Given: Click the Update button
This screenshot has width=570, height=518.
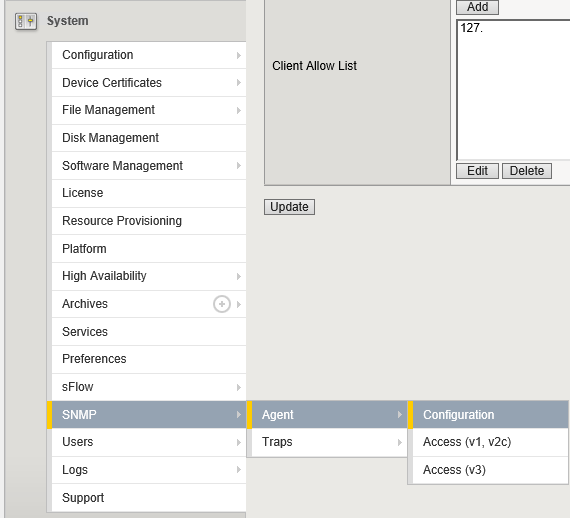Looking at the screenshot, I should pyautogui.click(x=289, y=207).
